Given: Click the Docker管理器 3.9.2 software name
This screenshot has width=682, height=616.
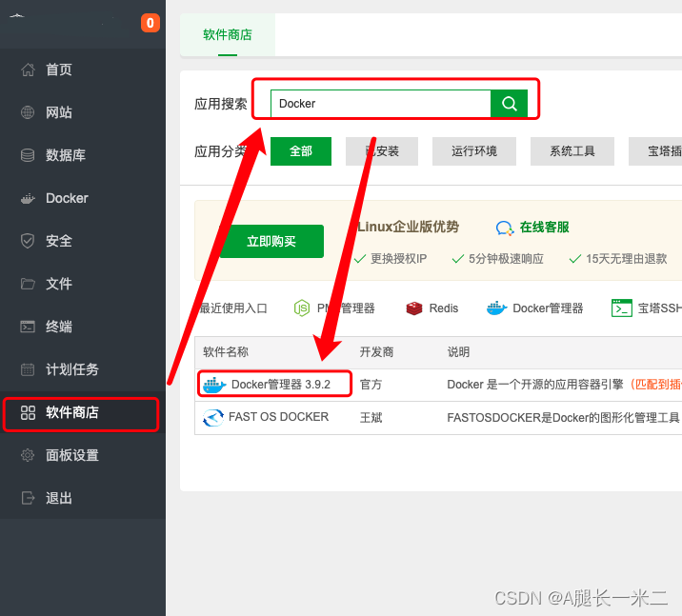Looking at the screenshot, I should [x=281, y=385].
